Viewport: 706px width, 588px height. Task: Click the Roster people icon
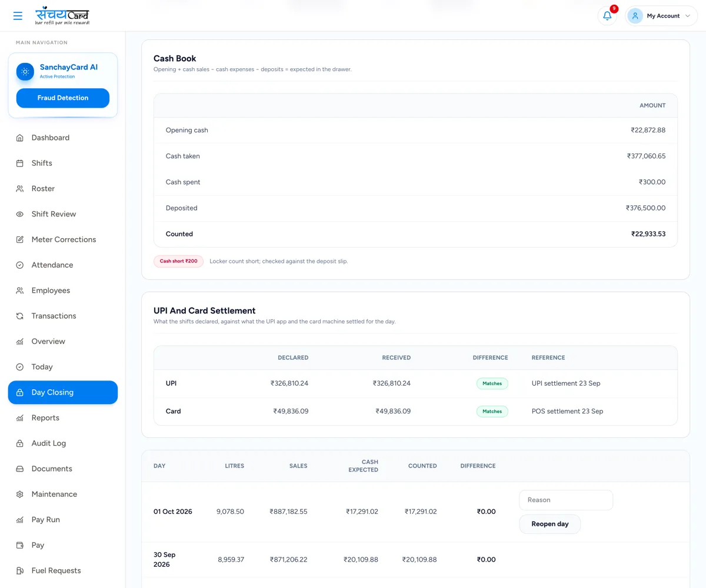20,189
